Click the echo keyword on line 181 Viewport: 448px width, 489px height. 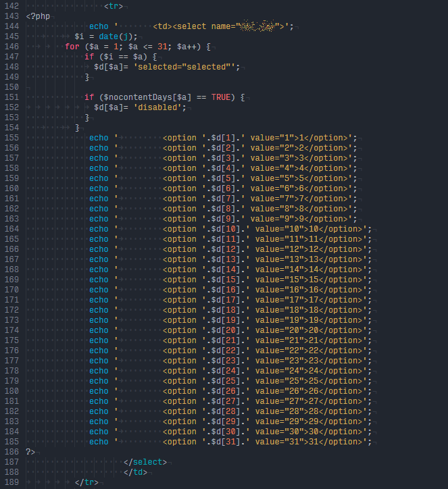(99, 401)
